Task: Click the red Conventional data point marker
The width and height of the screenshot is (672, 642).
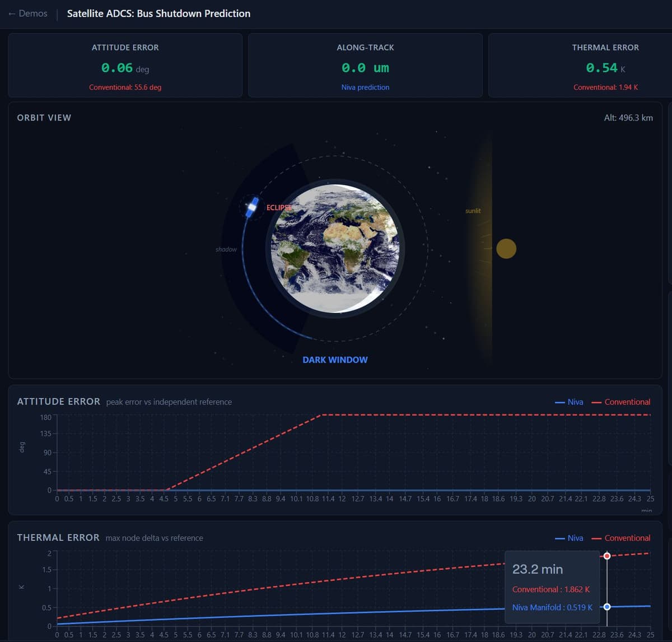Action: 607,556
